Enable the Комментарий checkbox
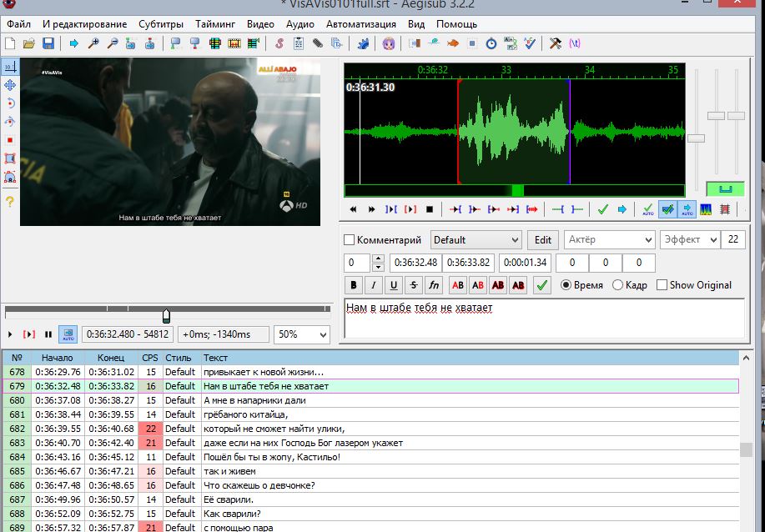765x532 pixels. (350, 240)
